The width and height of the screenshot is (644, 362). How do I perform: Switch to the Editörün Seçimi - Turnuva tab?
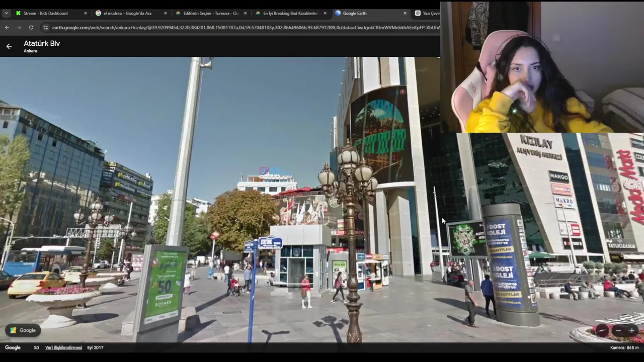coord(211,13)
